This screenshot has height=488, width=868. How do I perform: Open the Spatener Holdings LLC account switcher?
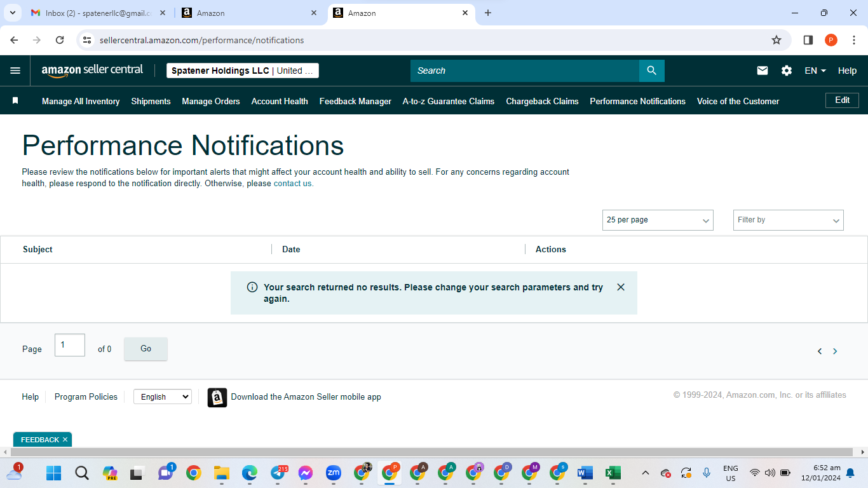pos(243,71)
